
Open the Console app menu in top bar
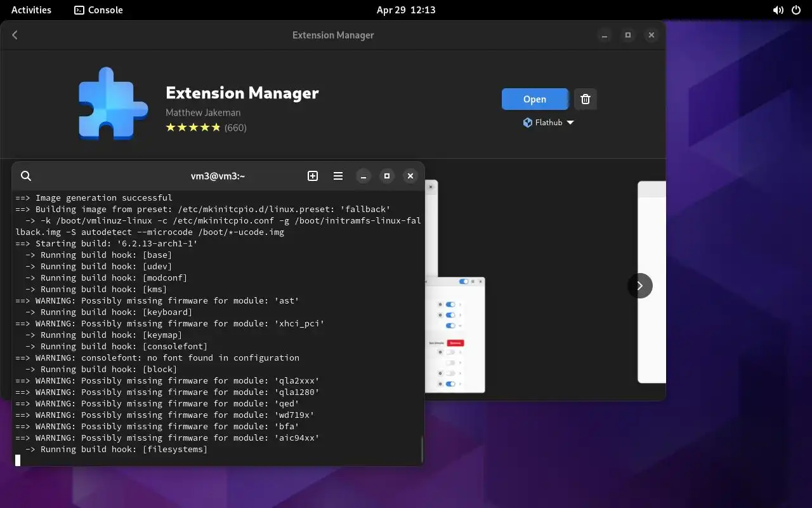pyautogui.click(x=98, y=10)
